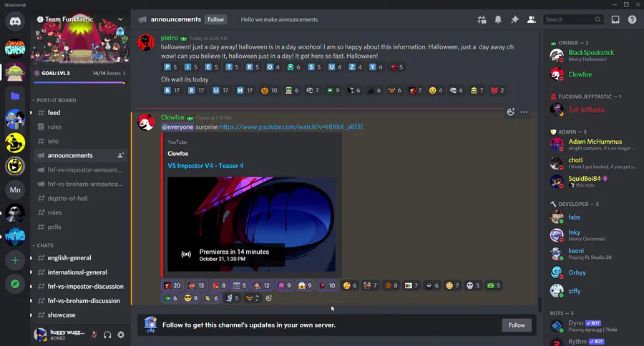Expand international-general threads arrow
Viewport: 644px width, 346px height.
pyautogui.click(x=31, y=272)
